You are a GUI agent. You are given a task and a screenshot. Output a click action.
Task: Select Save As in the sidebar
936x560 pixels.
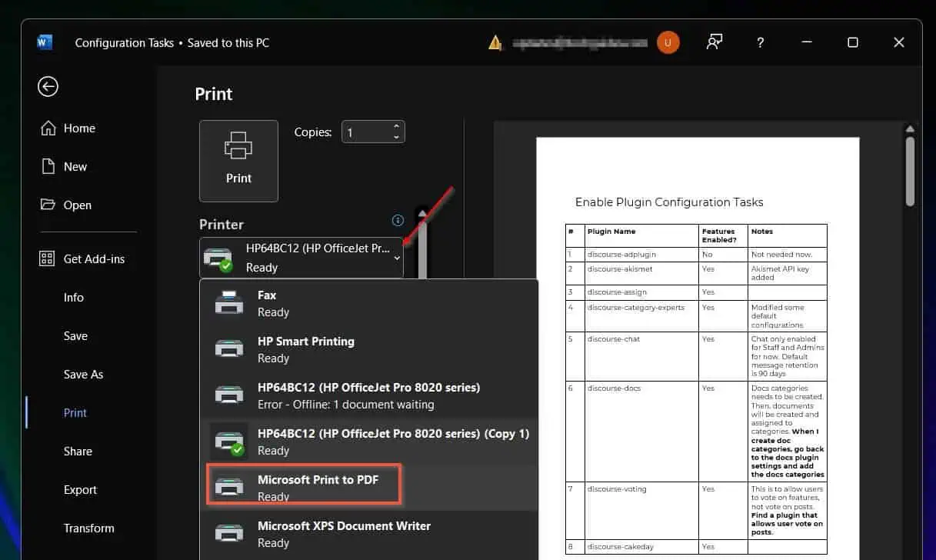(83, 375)
